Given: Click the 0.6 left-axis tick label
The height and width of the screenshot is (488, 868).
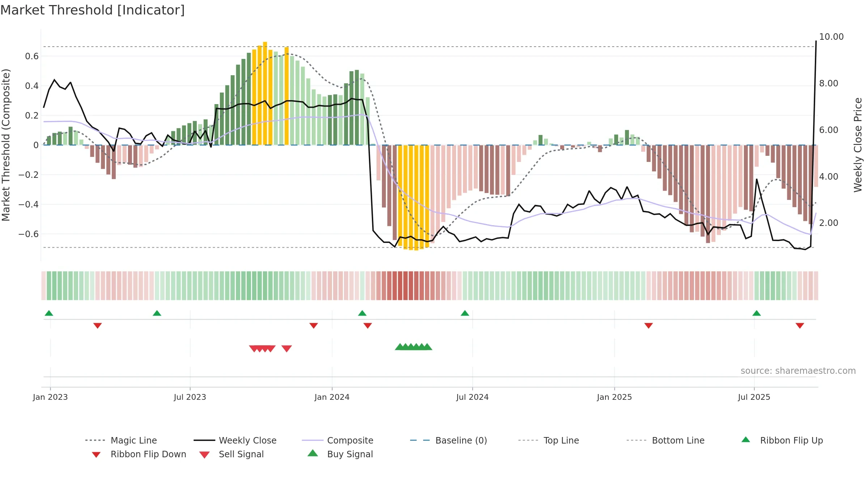Looking at the screenshot, I should tap(32, 56).
